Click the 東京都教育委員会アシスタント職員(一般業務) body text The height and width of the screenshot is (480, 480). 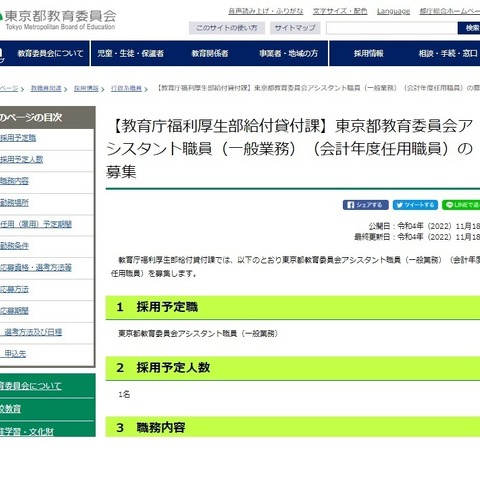click(x=198, y=333)
